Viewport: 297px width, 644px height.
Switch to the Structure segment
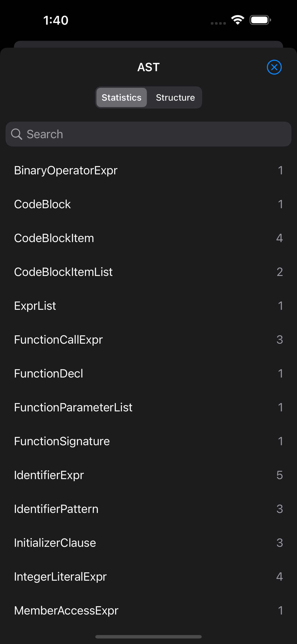tap(175, 97)
